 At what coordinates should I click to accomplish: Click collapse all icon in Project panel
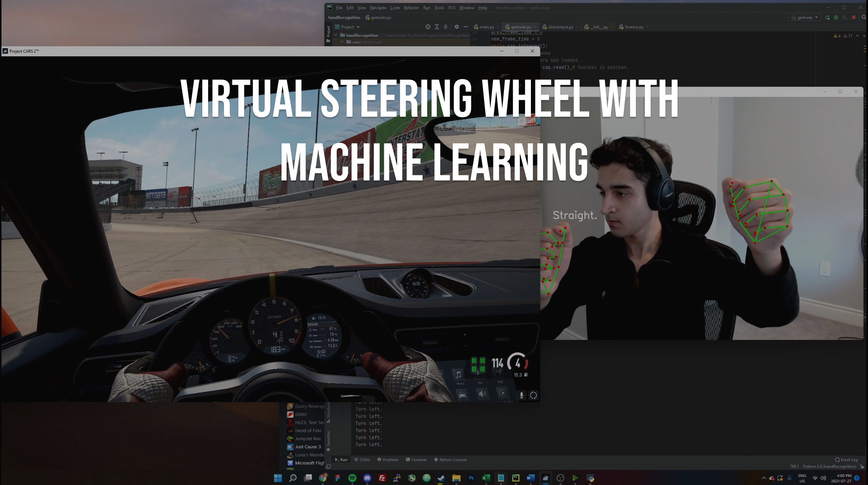pyautogui.click(x=445, y=27)
